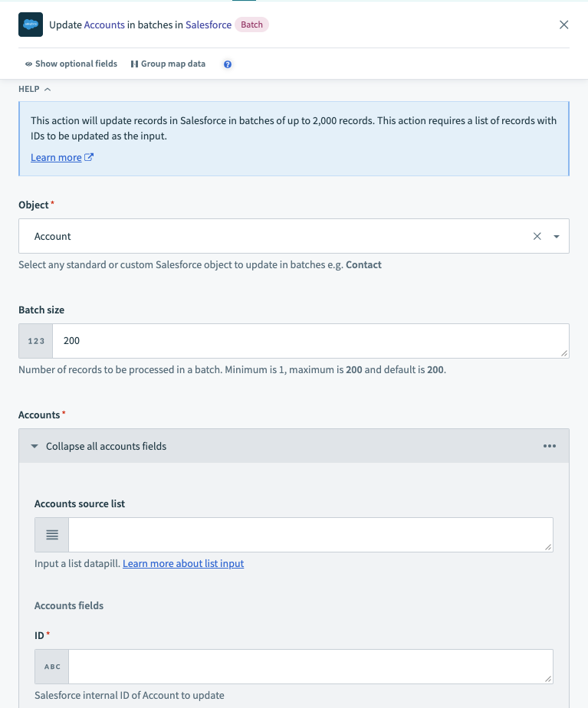
Task: Click the blue help question mark icon
Action: pos(228,64)
